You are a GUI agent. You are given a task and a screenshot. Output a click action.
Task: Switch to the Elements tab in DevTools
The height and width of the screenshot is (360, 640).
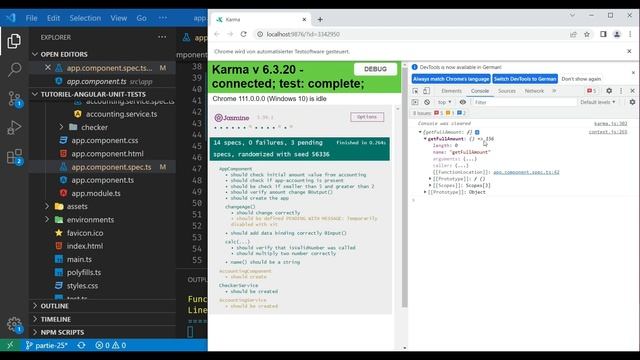point(451,91)
